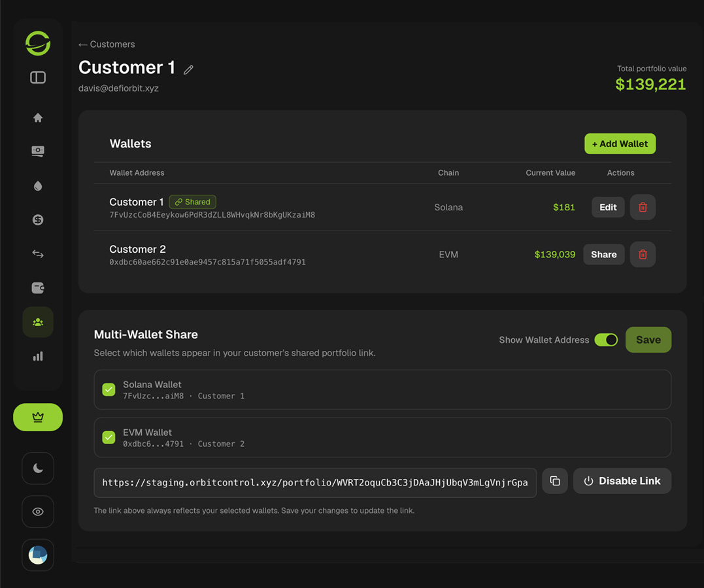The height and width of the screenshot is (588, 704).
Task: Click Edit for the Solana wallet
Action: tap(608, 207)
